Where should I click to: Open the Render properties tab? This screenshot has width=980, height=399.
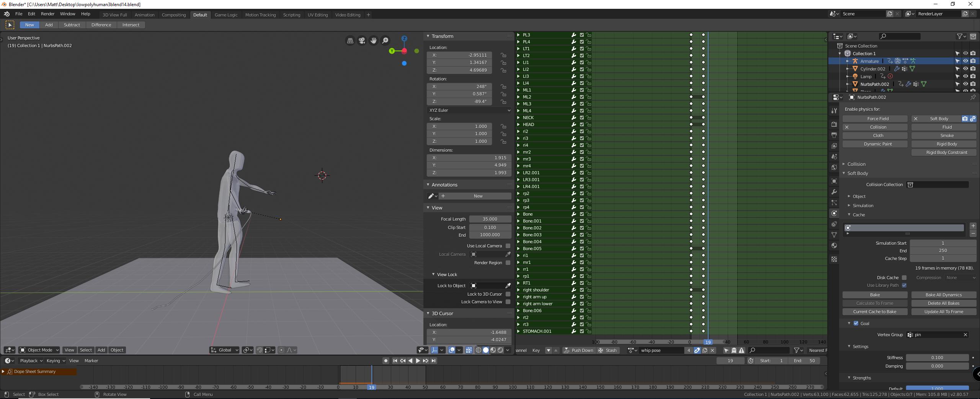834,124
